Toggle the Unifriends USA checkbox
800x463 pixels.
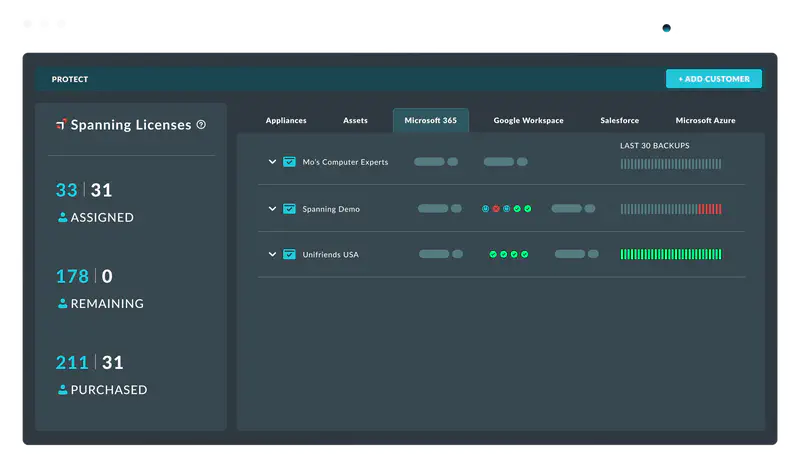point(289,254)
